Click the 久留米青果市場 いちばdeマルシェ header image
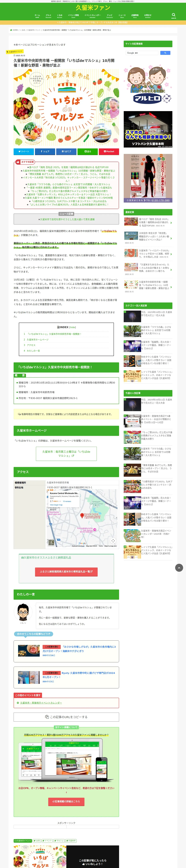The width and height of the screenshot is (186, 868). [66, 107]
